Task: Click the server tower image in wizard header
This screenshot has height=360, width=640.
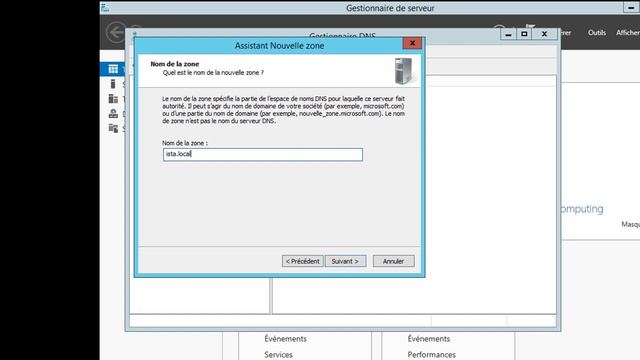Action: 403,71
